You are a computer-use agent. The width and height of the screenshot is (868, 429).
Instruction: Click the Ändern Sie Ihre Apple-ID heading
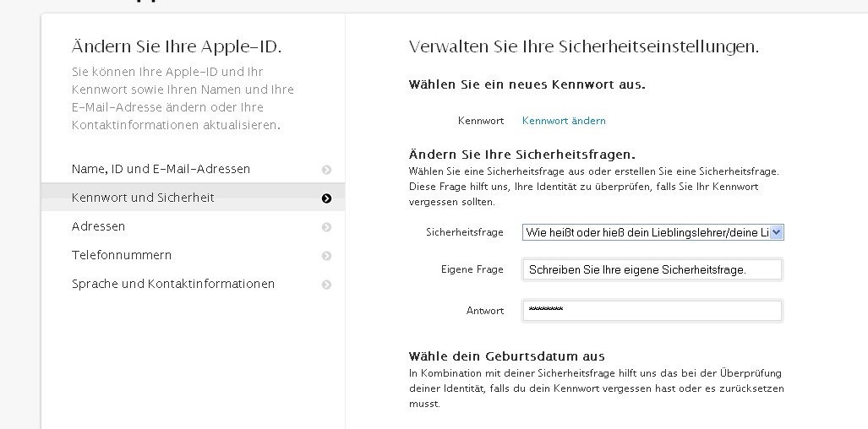(177, 47)
